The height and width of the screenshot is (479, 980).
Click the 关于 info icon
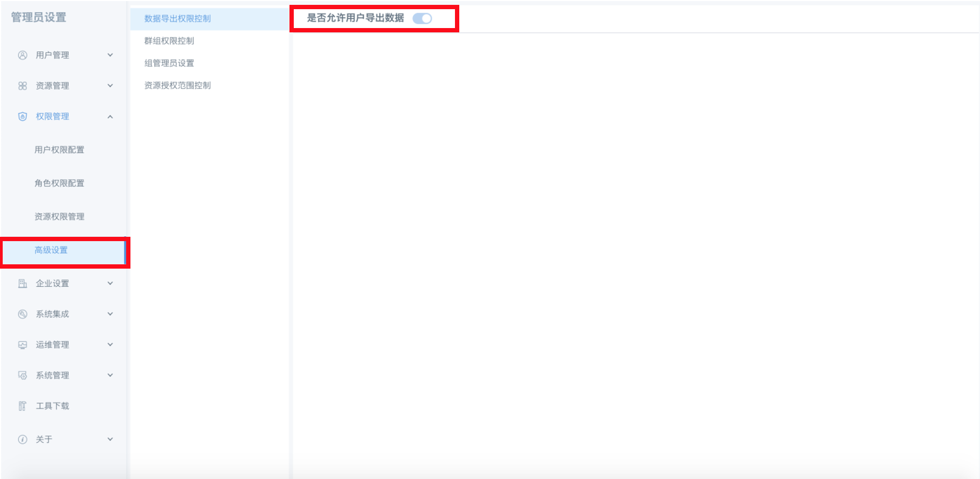pos(23,440)
